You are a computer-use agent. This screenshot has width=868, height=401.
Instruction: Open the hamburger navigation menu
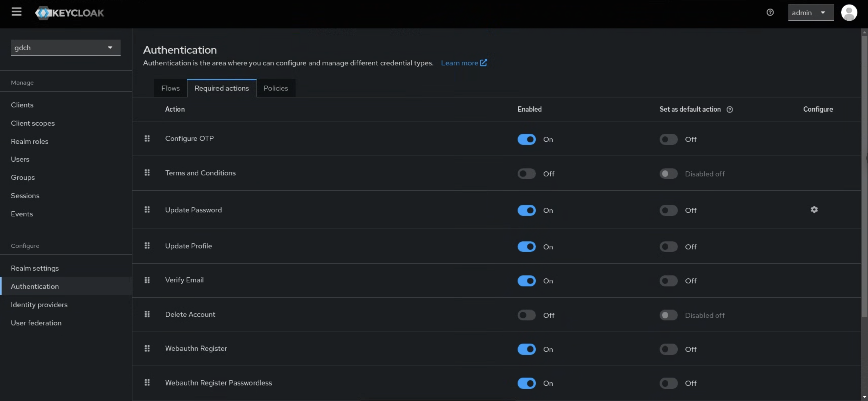[x=16, y=12]
